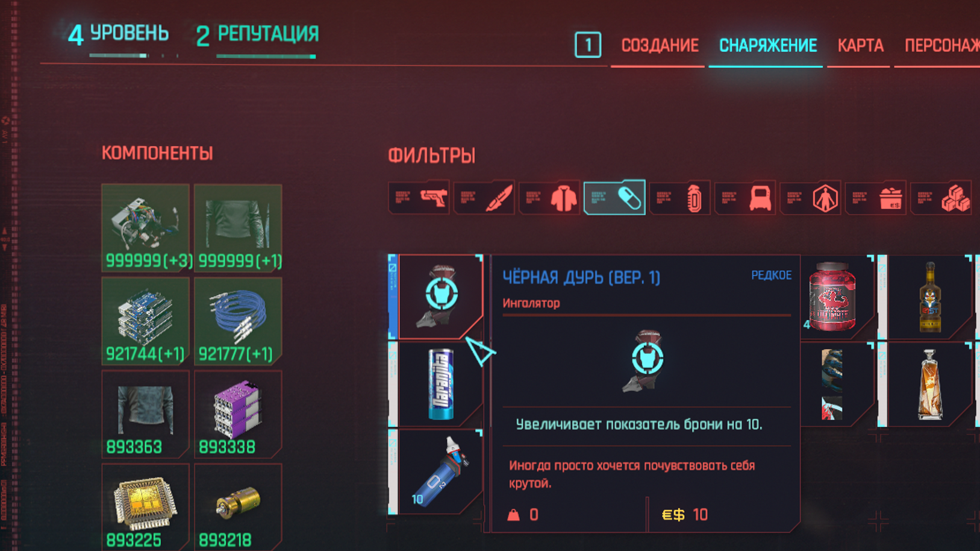980x551 pixels.
Task: Select the red protein jar item
Action: click(x=833, y=297)
